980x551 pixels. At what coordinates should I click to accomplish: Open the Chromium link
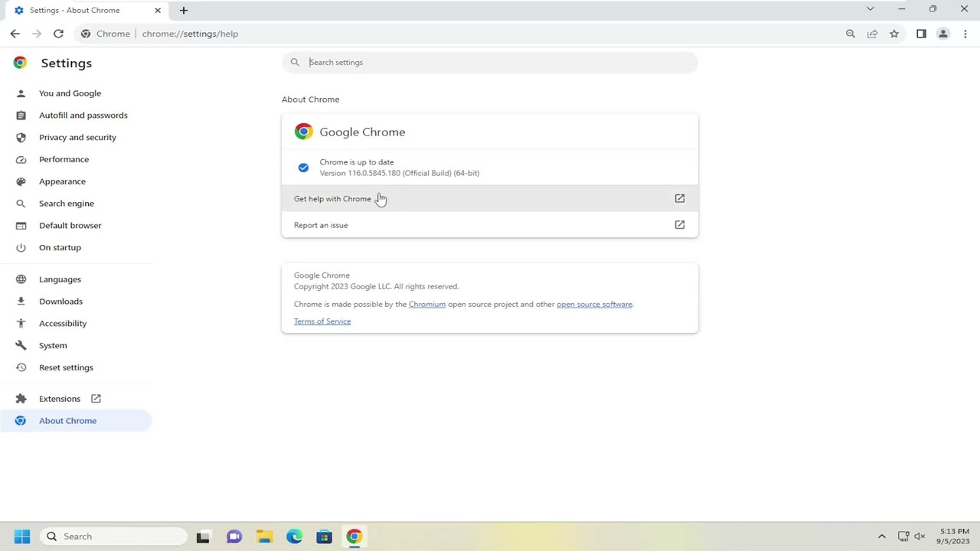click(427, 305)
